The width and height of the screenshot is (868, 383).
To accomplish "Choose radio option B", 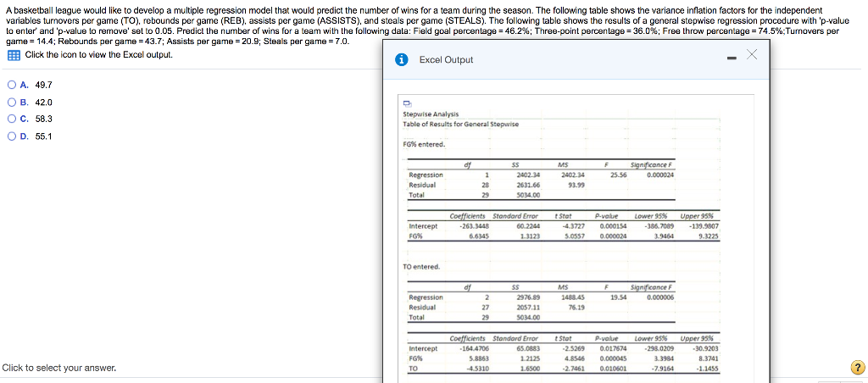I will click(x=12, y=103).
